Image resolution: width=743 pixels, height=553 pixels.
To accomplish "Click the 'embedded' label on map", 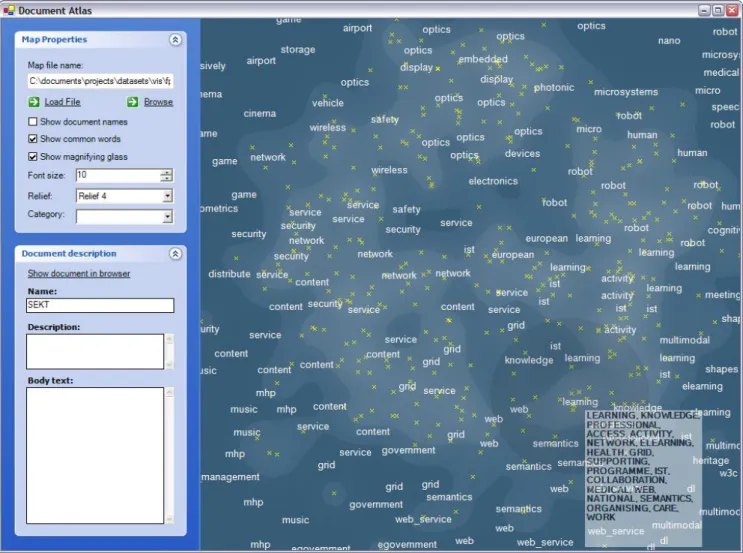I will click(483, 59).
